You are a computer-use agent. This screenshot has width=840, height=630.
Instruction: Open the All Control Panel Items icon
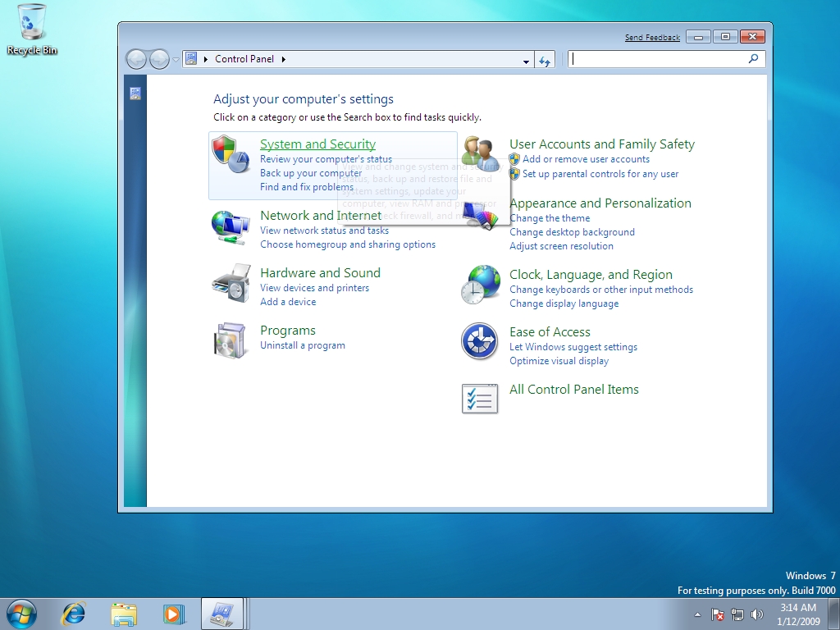tap(480, 399)
